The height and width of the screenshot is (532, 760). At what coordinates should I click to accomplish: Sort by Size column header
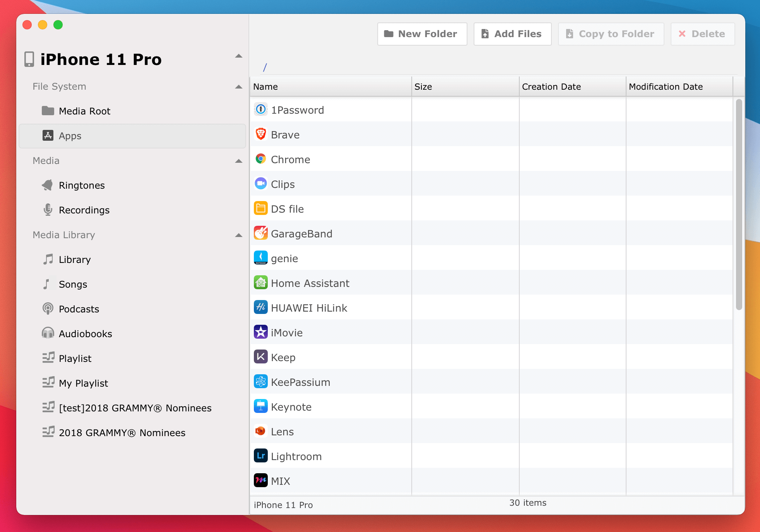466,87
